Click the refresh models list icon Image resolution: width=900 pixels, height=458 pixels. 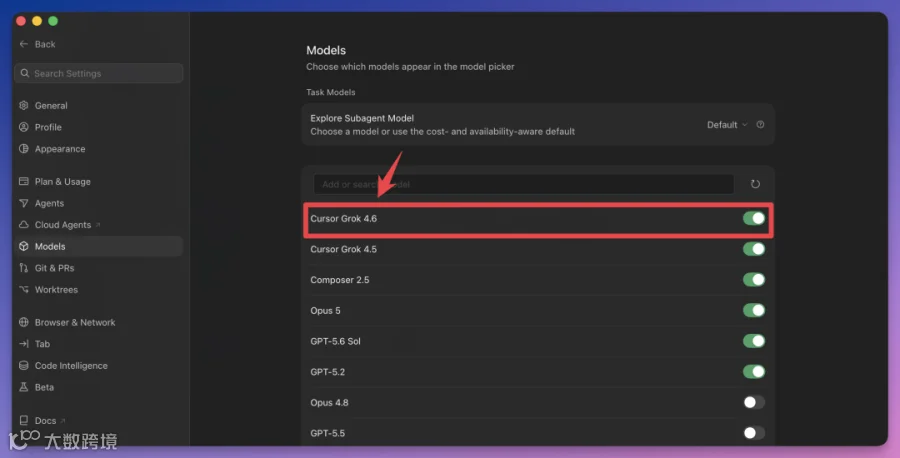[x=755, y=184]
